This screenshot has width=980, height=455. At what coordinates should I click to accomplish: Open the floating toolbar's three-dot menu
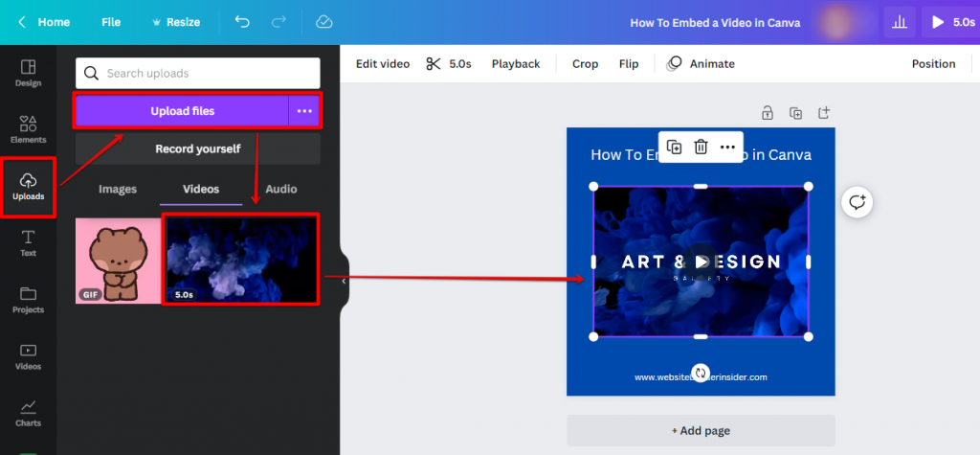[727, 147]
